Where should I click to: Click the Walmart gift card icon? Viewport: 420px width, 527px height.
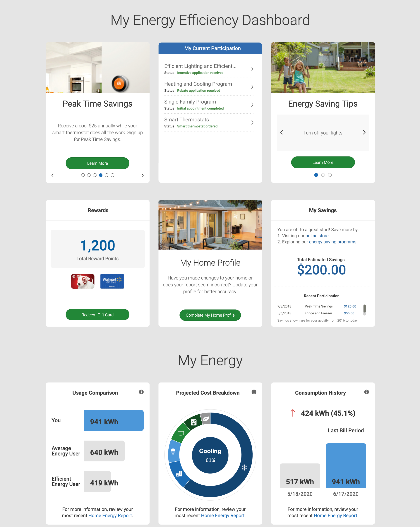[112, 281]
